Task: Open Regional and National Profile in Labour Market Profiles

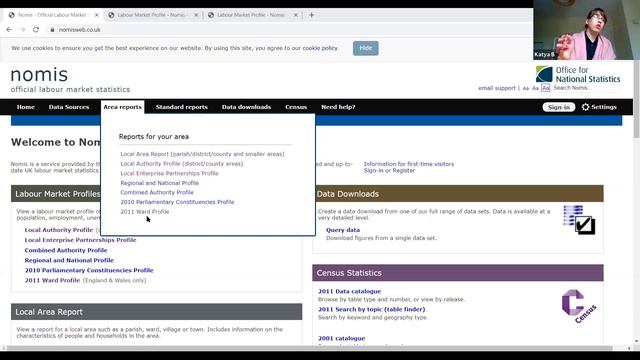Action: point(69,260)
